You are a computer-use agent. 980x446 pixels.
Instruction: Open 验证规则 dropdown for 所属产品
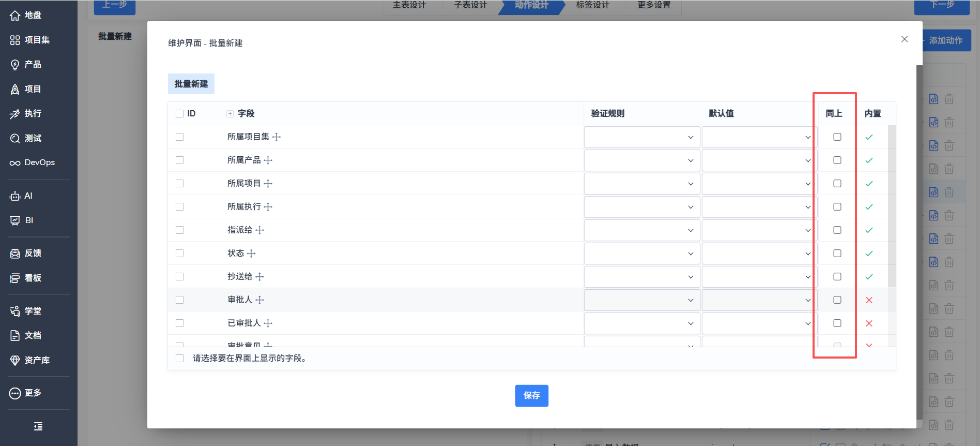point(642,160)
